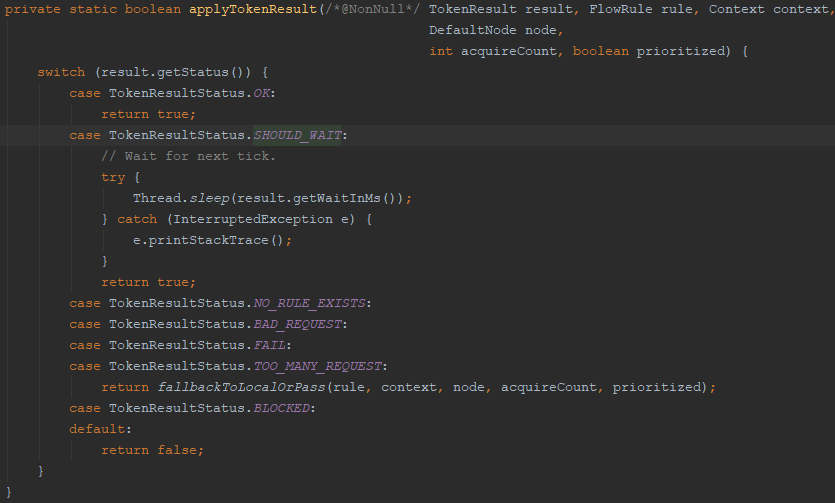The width and height of the screenshot is (835, 503).
Task: Click the return false statement
Action: click(x=152, y=450)
